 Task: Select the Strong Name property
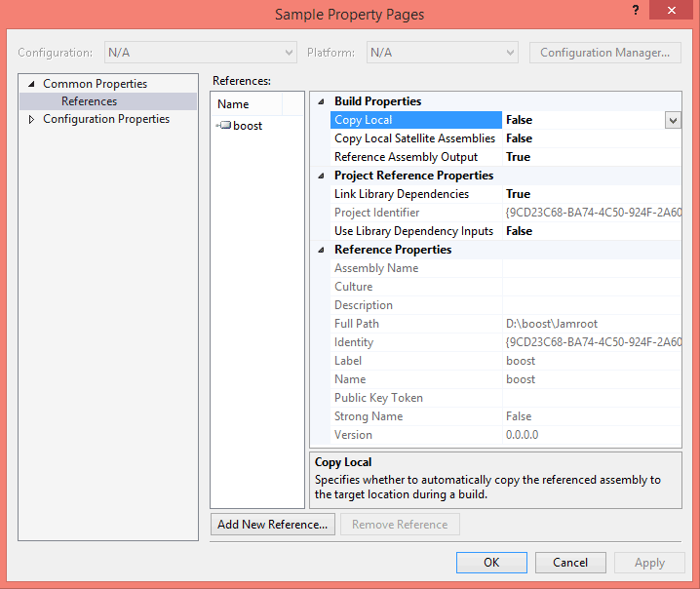[369, 416]
